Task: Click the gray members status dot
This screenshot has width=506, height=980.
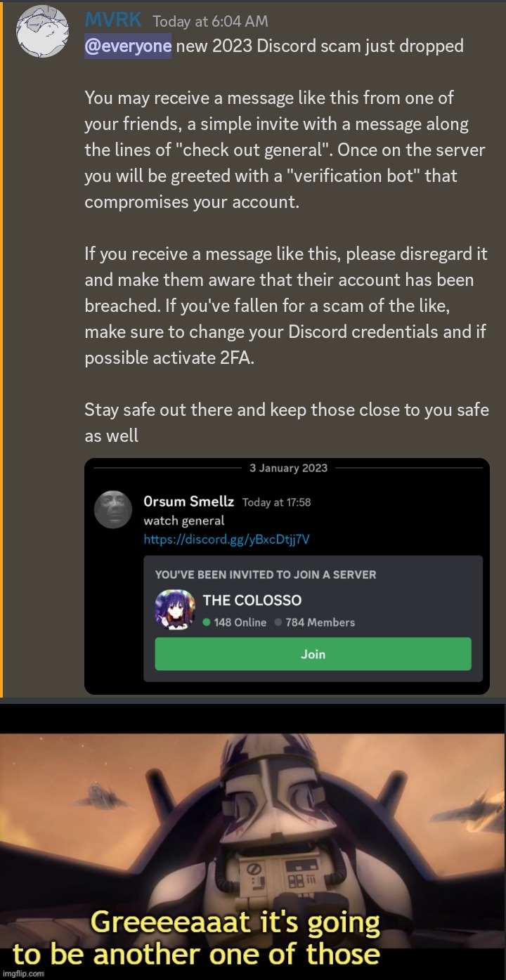Action: pyautogui.click(x=278, y=622)
